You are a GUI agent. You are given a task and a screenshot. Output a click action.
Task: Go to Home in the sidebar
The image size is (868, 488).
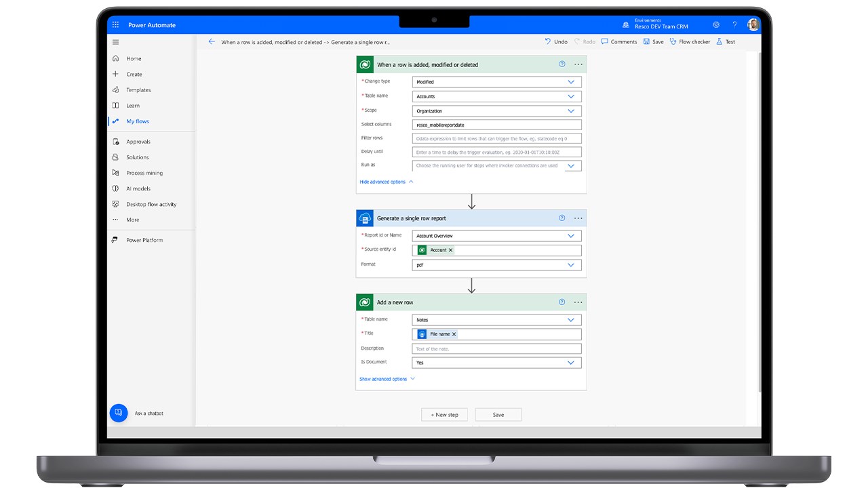tap(134, 59)
